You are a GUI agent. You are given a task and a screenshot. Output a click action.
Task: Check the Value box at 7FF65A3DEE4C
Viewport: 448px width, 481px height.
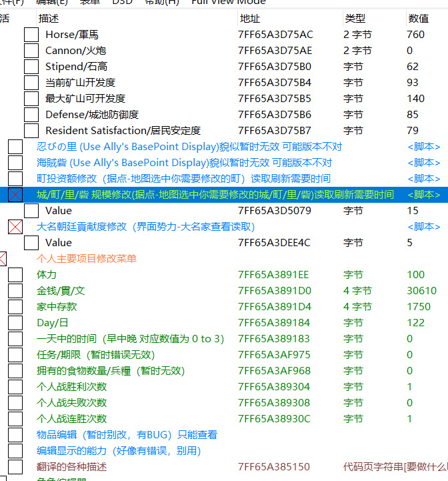click(31, 243)
